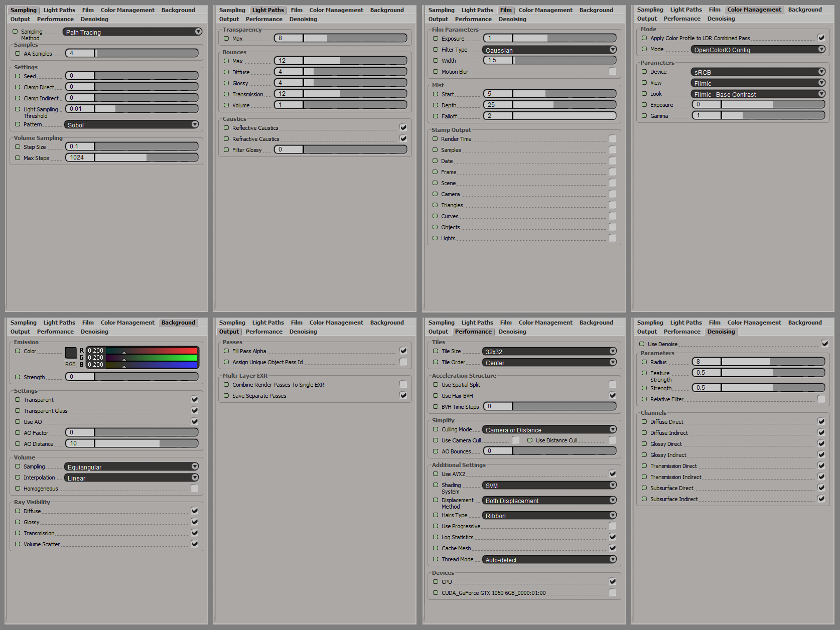Viewport: 840px width, 630px height.
Task: Click the circle marker beside Homogeneous
Action: [18, 489]
